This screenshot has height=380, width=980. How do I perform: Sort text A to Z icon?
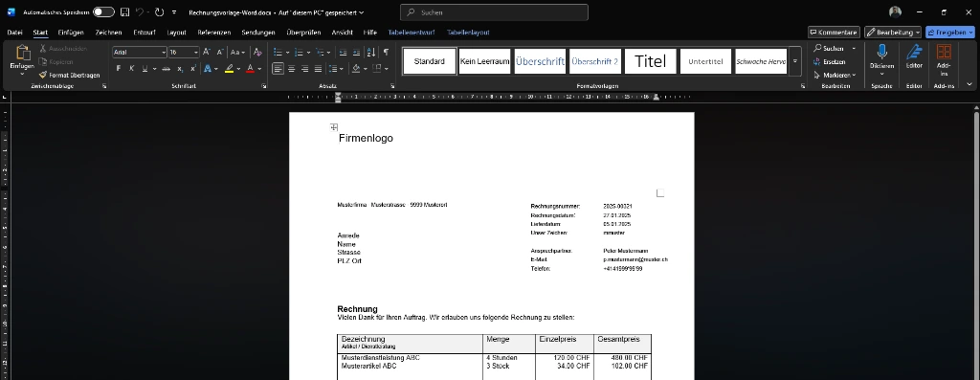[371, 53]
